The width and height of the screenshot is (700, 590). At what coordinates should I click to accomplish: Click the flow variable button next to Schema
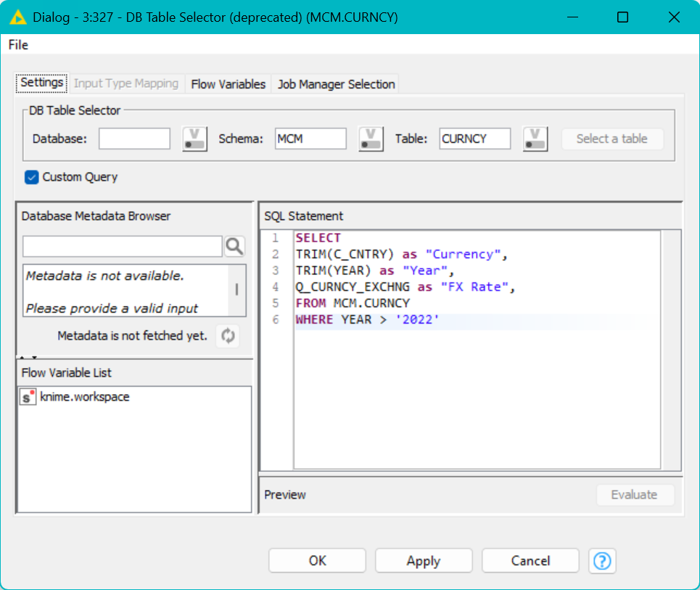coord(371,139)
